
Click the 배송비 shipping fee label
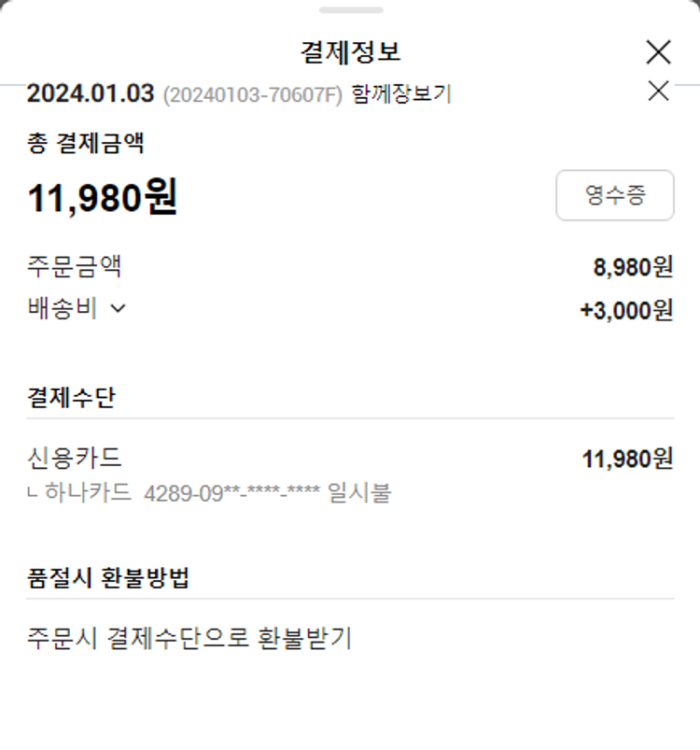tap(63, 309)
